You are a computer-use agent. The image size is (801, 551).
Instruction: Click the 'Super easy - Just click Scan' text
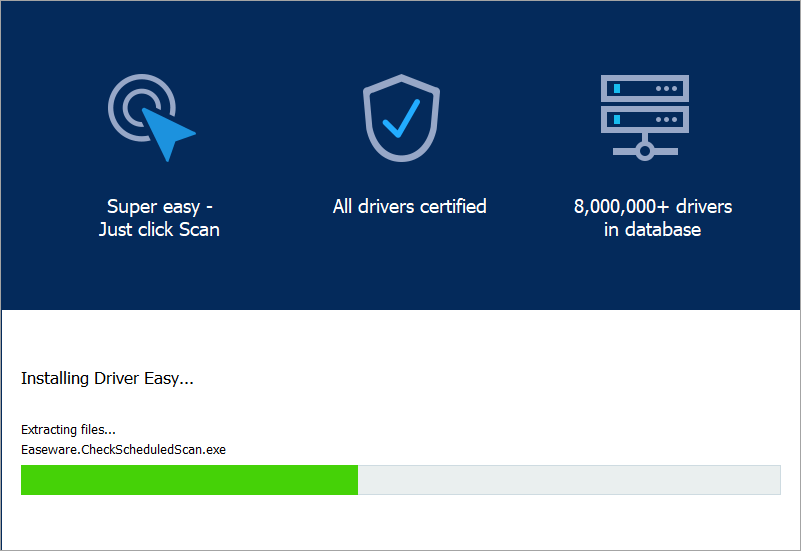[x=159, y=218]
